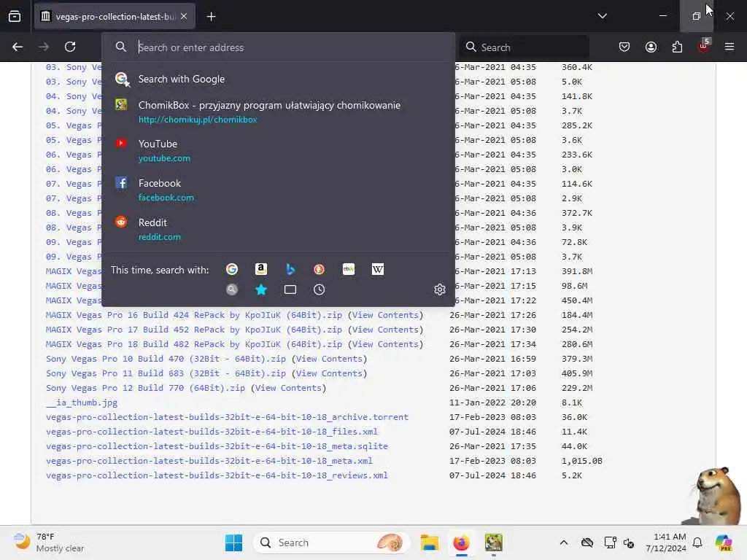This screenshot has height=560, width=747.
Task: View Contents of Vegas Pro 18 zip
Action: point(385,344)
